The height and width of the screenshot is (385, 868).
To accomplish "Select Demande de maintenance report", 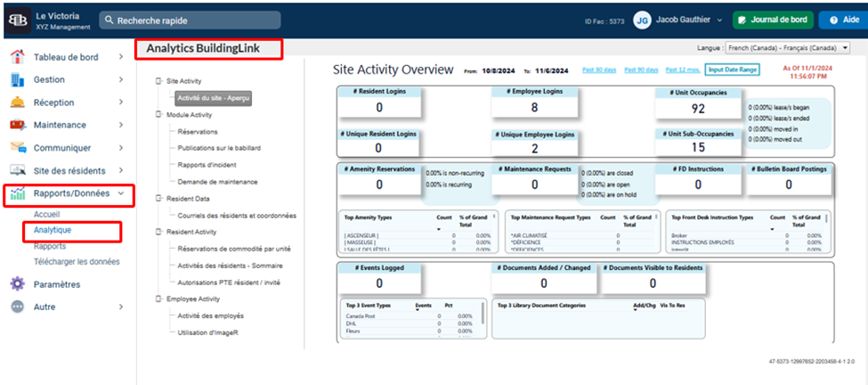I will pyautogui.click(x=217, y=182).
